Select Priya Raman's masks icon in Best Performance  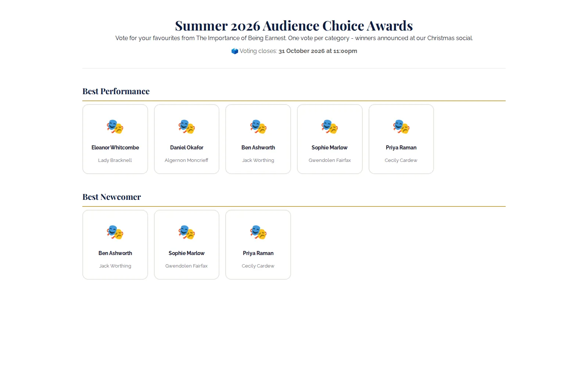pyautogui.click(x=401, y=127)
